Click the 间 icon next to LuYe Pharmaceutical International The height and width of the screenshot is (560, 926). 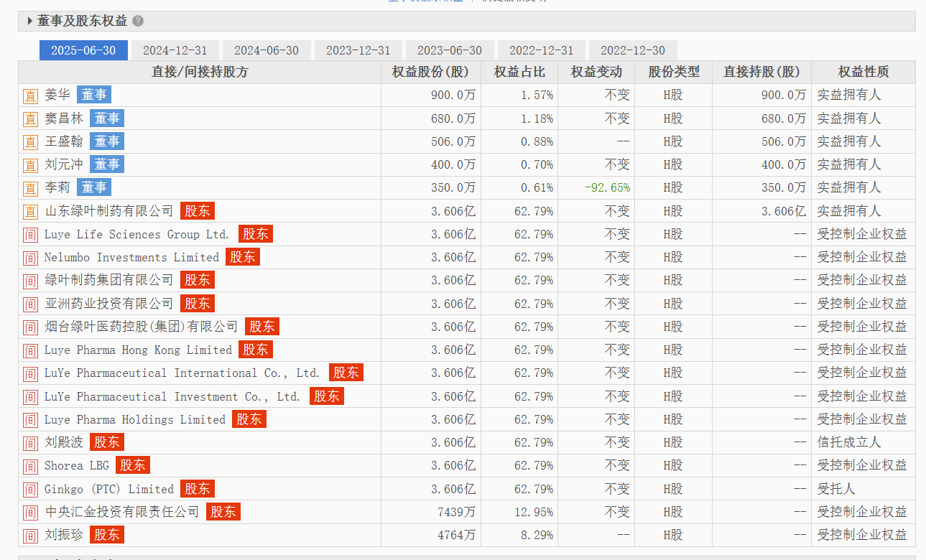(30, 373)
